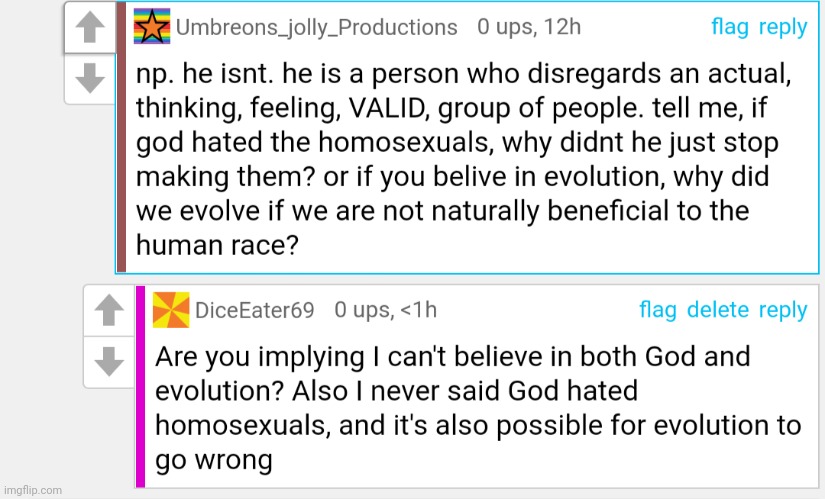
Task: Upvote Umbreons_jolly_Productions' comment
Action: [x=90, y=27]
